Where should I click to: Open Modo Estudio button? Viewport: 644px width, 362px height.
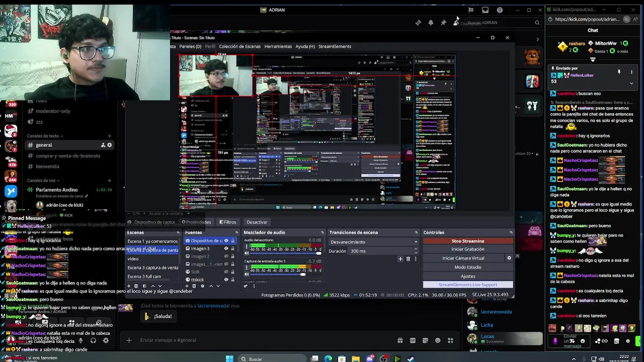468,267
